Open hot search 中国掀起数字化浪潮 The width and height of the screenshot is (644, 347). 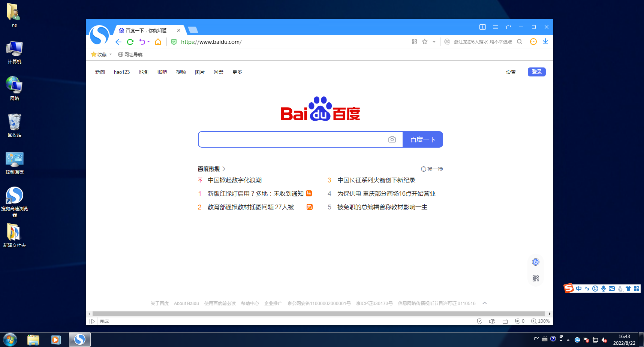(235, 180)
